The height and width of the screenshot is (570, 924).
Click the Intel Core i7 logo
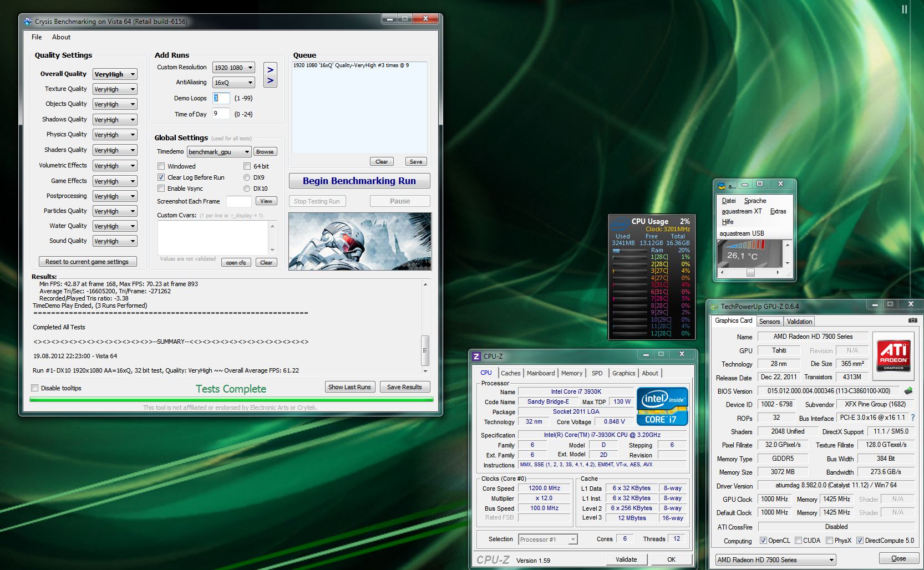663,406
